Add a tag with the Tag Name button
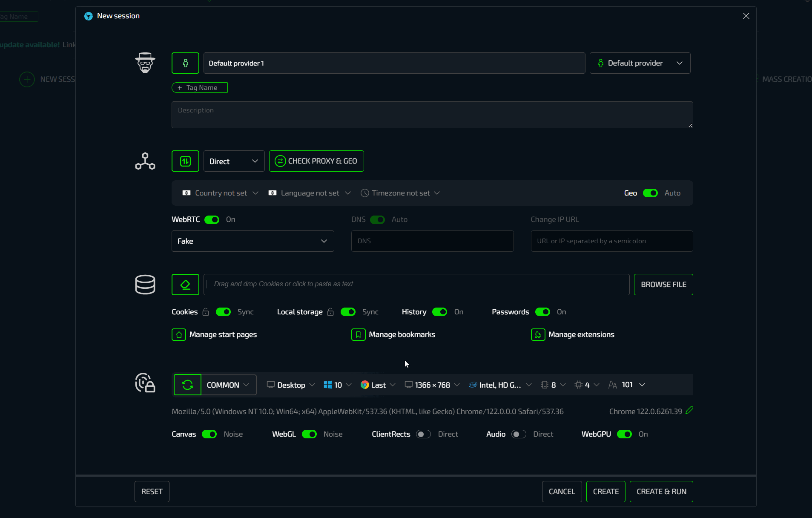 [199, 88]
